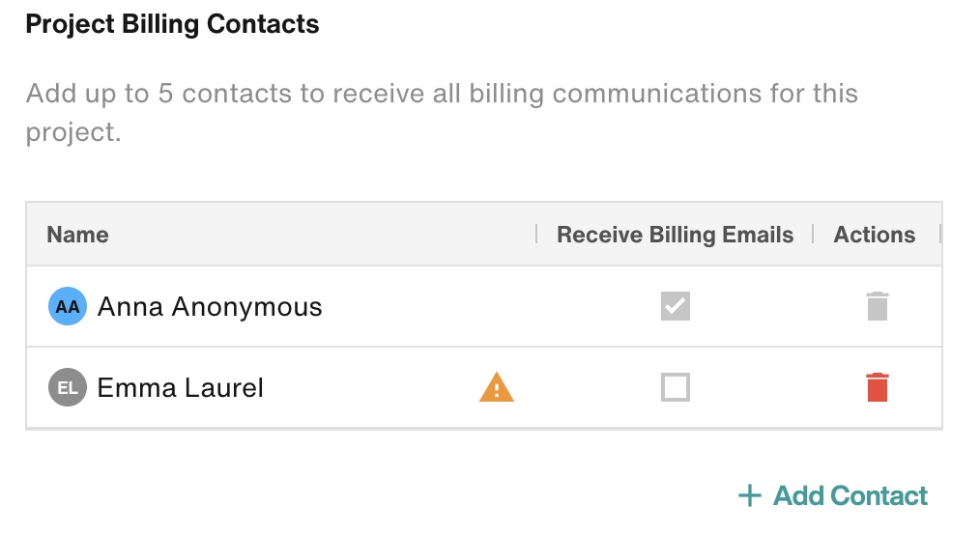Toggle Anna Anonymous's checked billing emails checkbox

click(676, 306)
